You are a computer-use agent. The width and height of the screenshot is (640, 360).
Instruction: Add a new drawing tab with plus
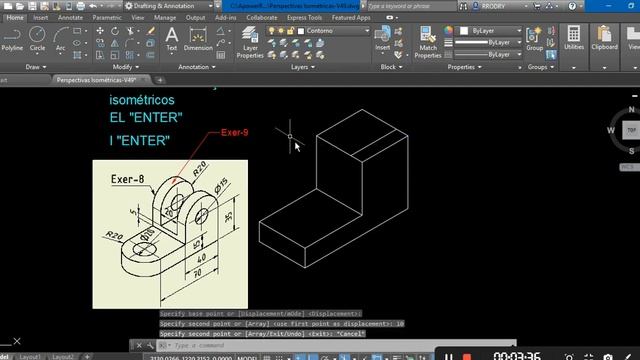[160, 80]
